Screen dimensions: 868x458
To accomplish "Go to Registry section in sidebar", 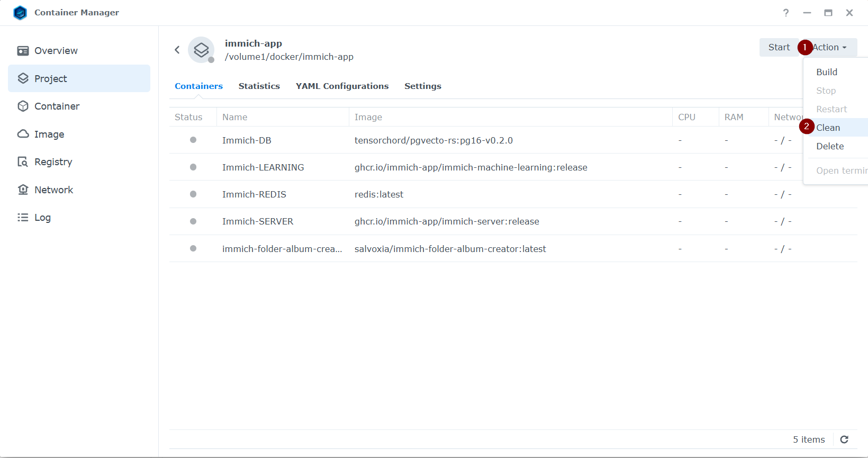I will pos(79,162).
